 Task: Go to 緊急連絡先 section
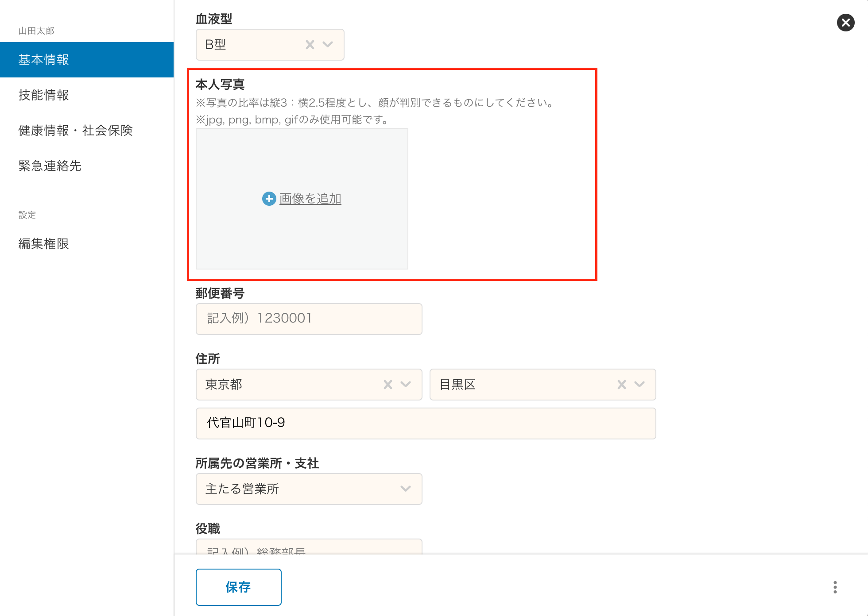pos(50,166)
